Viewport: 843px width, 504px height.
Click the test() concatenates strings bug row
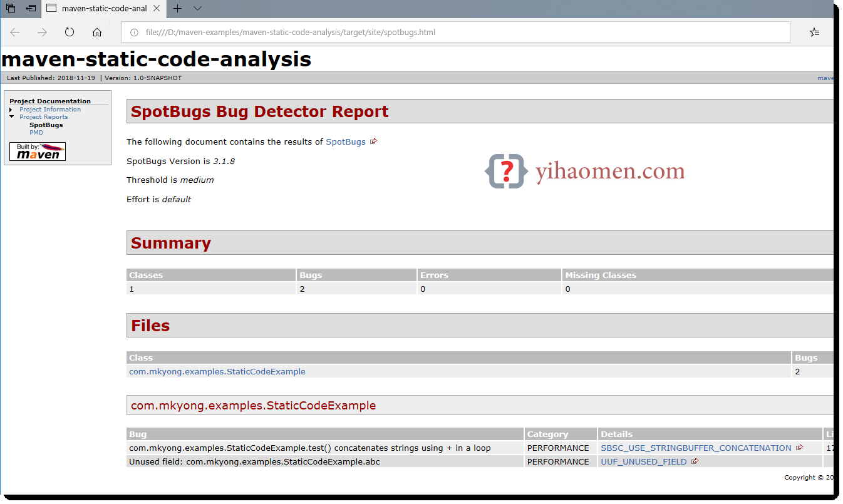pyautogui.click(x=480, y=448)
